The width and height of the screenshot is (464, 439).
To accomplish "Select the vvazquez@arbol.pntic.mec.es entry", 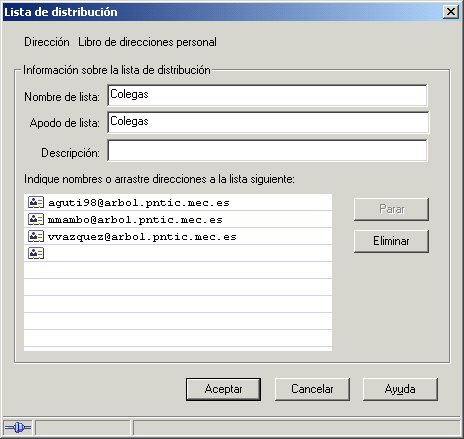I will (178, 236).
